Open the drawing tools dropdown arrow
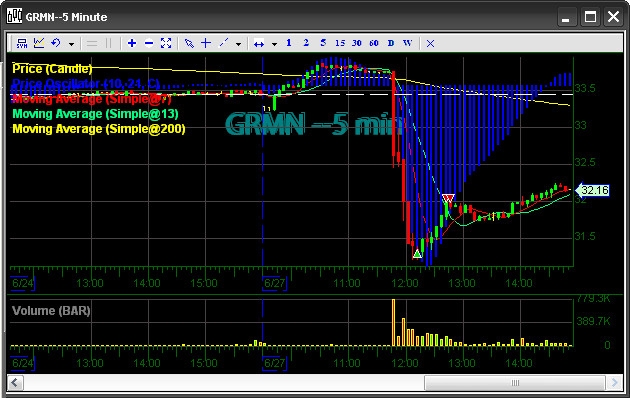The image size is (630, 398). click(x=238, y=44)
